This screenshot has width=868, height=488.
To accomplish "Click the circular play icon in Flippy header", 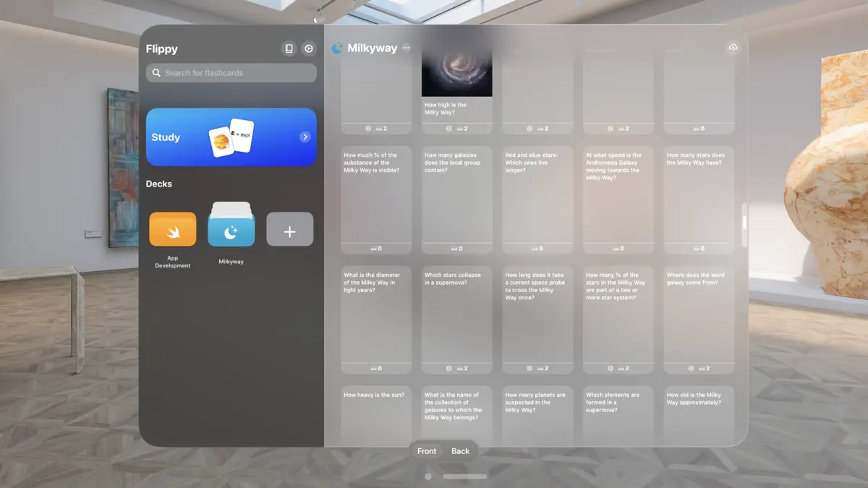I will coord(308,48).
